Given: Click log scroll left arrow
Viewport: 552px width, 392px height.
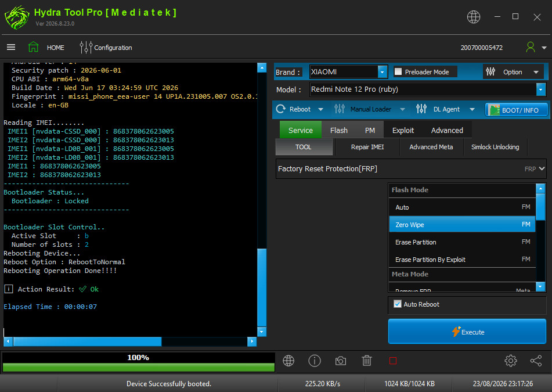Looking at the screenshot, I should pos(8,341).
